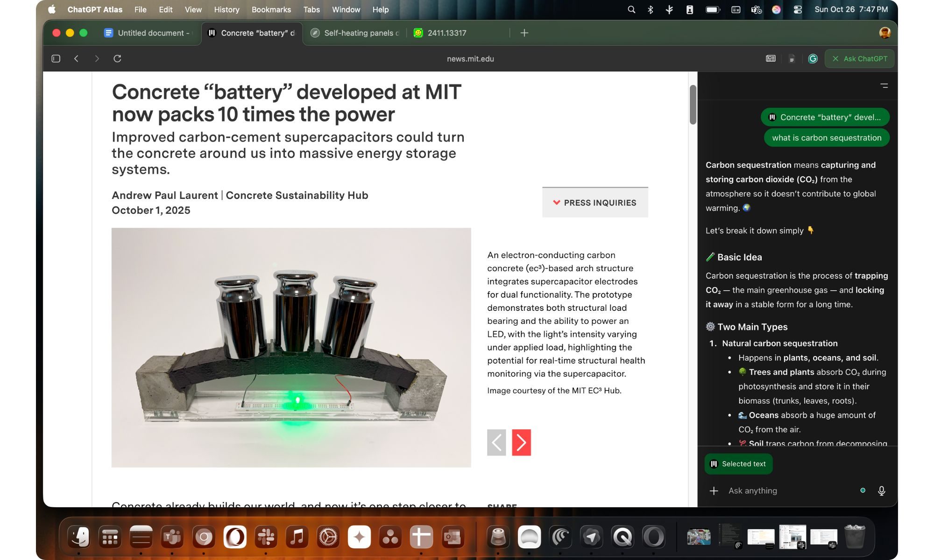This screenshot has height=560, width=934.
Task: Click the 'Two Main Types' heading in the chat
Action: click(752, 327)
